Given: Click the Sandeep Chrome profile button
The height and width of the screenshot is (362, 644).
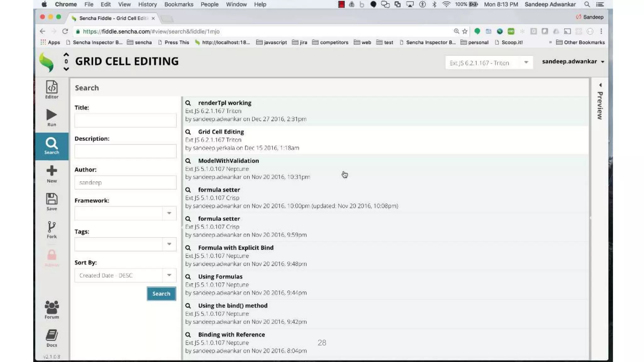Looking at the screenshot, I should pyautogui.click(x=590, y=17).
